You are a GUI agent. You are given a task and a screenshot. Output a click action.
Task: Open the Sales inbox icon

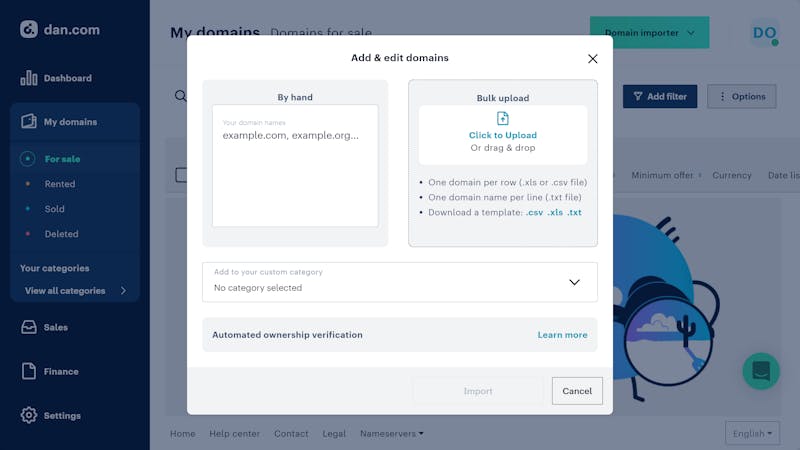(29, 327)
